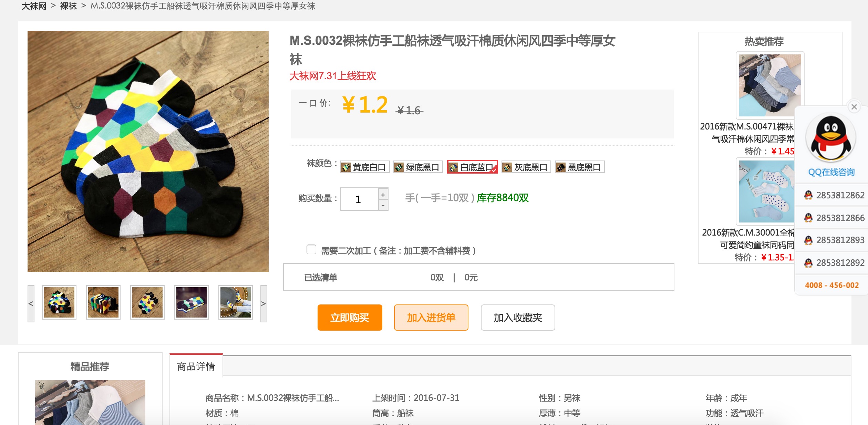Decrease purchase quantity with minus stepper
The image size is (868, 425).
[383, 205]
